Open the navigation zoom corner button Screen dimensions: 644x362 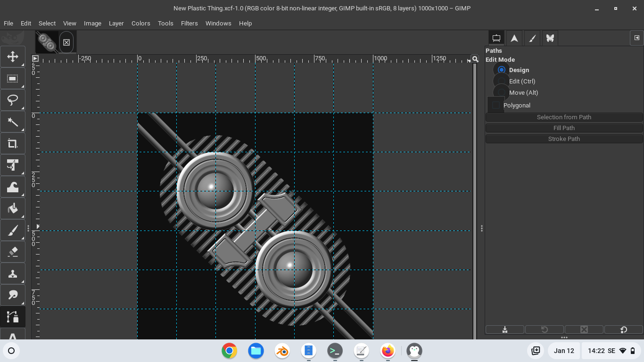475,59
